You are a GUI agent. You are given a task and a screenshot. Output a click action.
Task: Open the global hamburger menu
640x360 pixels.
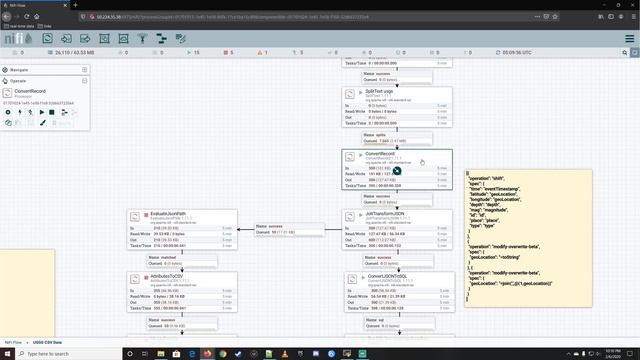(x=630, y=39)
